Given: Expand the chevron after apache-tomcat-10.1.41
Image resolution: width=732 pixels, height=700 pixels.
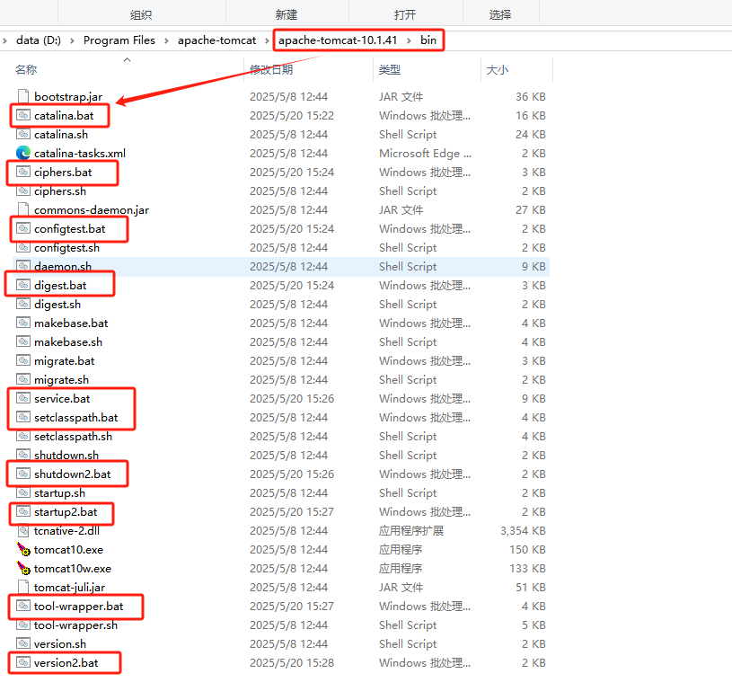Looking at the screenshot, I should 409,40.
